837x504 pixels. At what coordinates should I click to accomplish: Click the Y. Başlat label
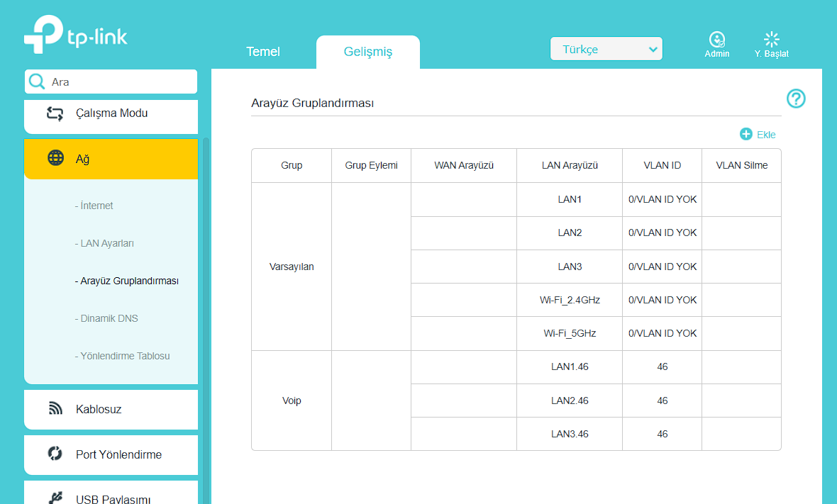pyautogui.click(x=771, y=54)
